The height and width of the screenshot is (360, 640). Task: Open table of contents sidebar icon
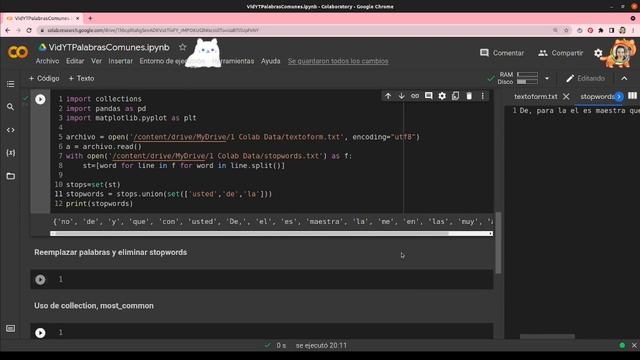click(11, 84)
